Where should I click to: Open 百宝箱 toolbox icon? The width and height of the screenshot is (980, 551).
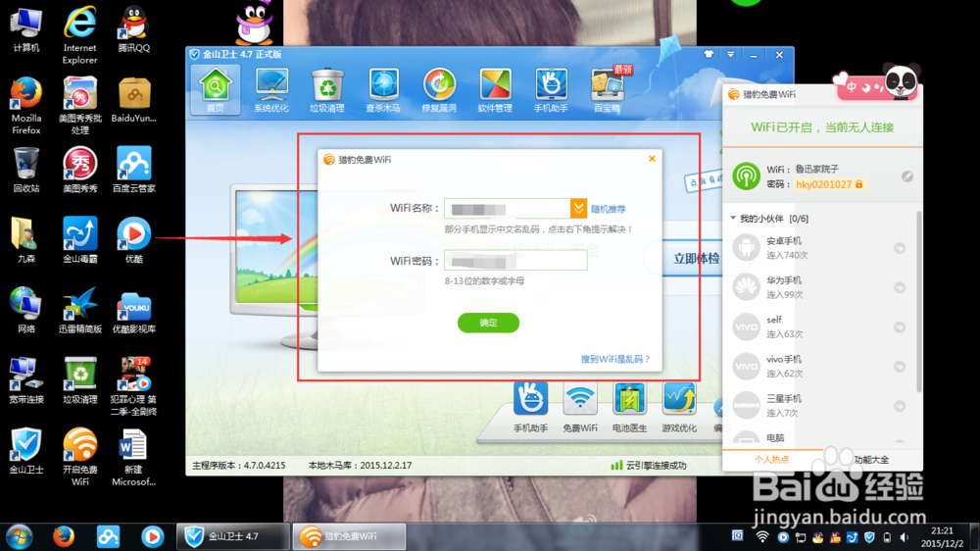pyautogui.click(x=607, y=90)
